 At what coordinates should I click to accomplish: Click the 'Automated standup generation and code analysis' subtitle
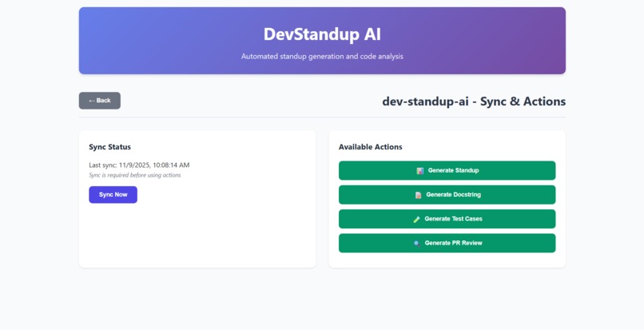pos(322,56)
